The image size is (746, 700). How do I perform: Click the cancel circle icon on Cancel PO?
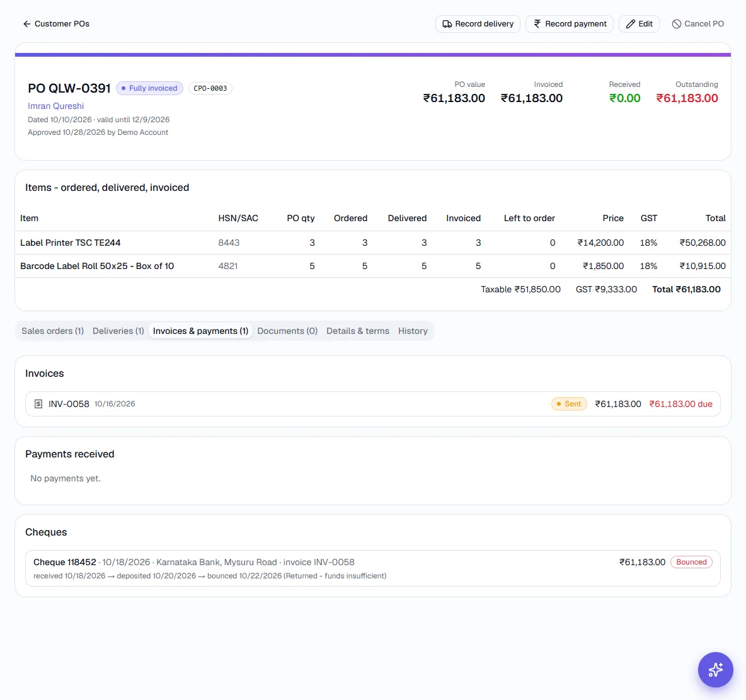(x=677, y=24)
